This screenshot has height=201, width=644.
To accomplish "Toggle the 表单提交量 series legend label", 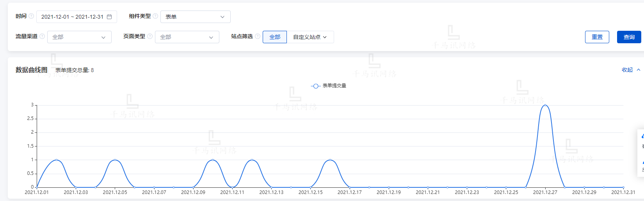I will pos(334,86).
